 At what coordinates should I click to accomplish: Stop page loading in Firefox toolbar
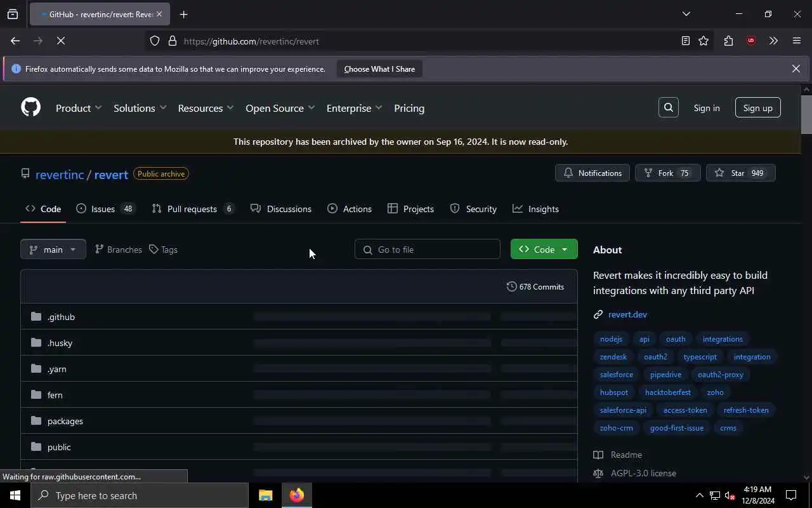coord(61,41)
